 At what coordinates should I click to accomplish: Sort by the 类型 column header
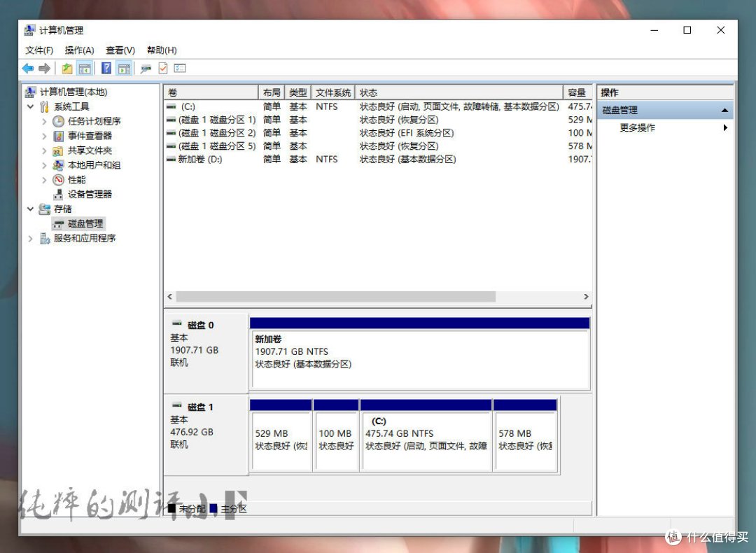[x=298, y=92]
